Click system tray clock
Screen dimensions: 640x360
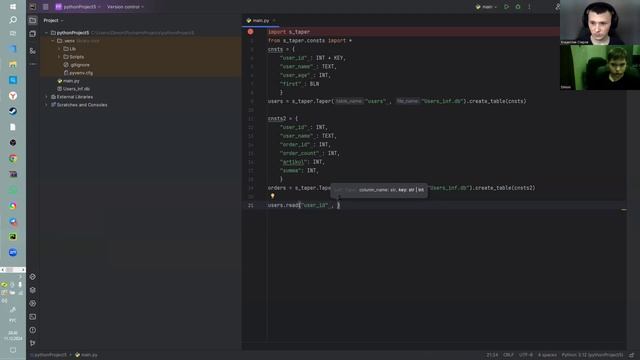[13, 336]
